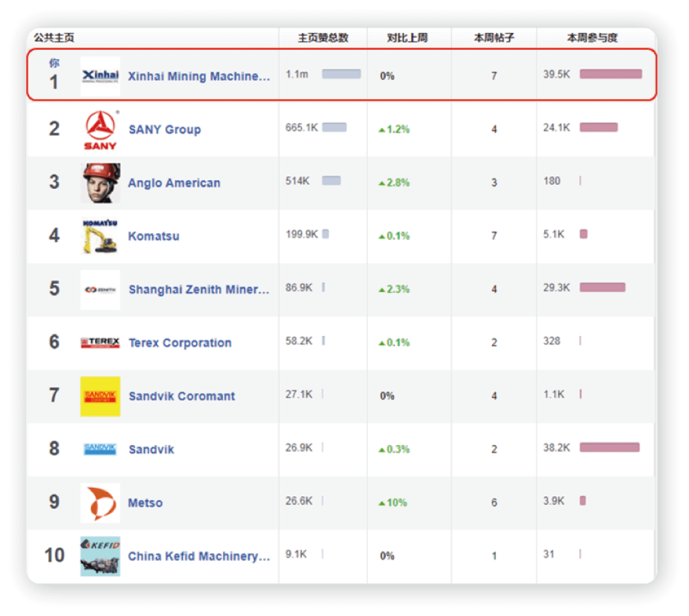Viewport: 689px width, 616px height.
Task: Click Anglo American's 180 engagement value
Action: (552, 181)
